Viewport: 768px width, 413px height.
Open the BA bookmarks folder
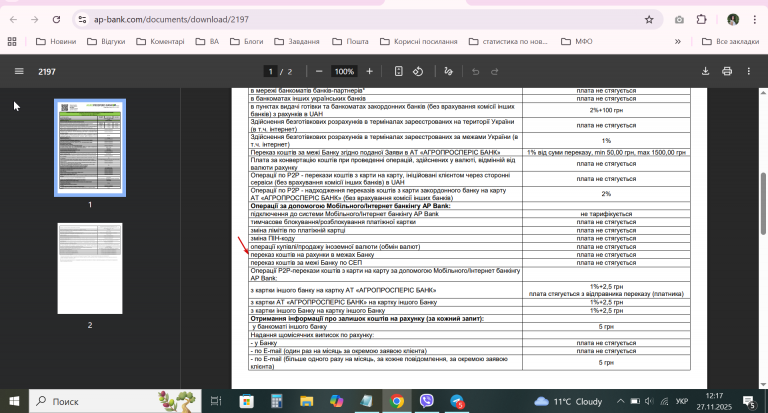click(x=207, y=42)
